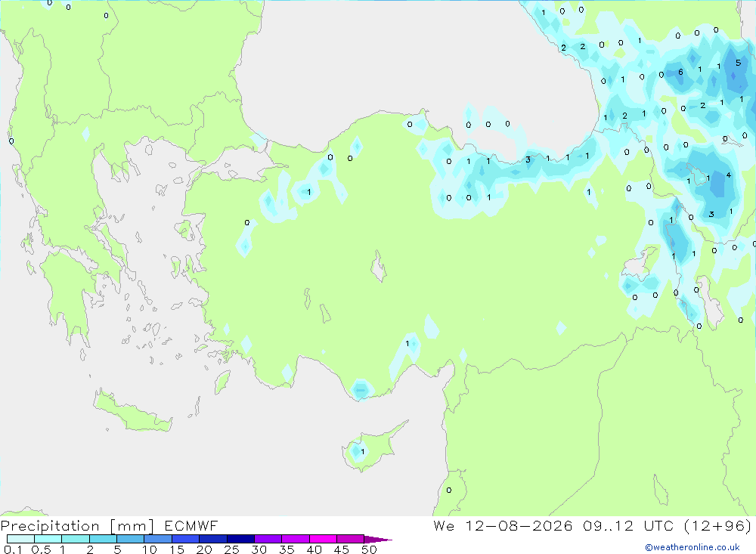Viewport: 756px width, 554px height.
Task: Select the 2–5 mm legend color swatch
Action: pos(103,539)
